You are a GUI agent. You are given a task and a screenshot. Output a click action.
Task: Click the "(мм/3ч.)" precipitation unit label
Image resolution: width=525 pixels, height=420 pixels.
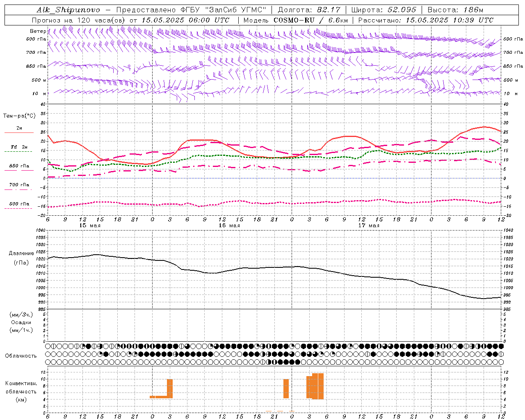(21, 315)
